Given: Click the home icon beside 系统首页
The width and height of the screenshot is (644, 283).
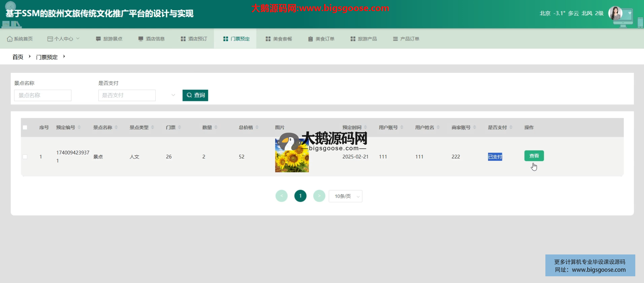Looking at the screenshot, I should (10, 39).
